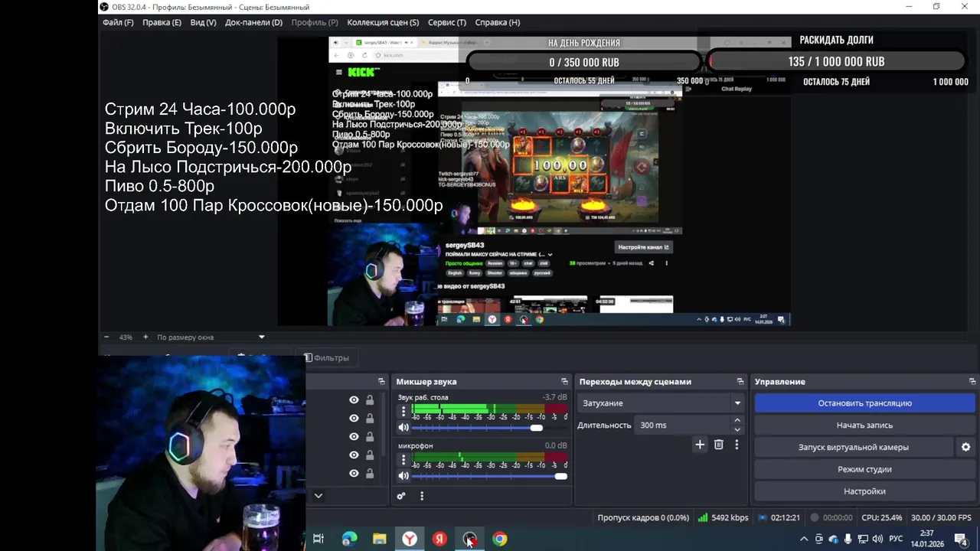Toggle visibility eye of first source row
This screenshot has height=551, width=980.
[x=354, y=399]
